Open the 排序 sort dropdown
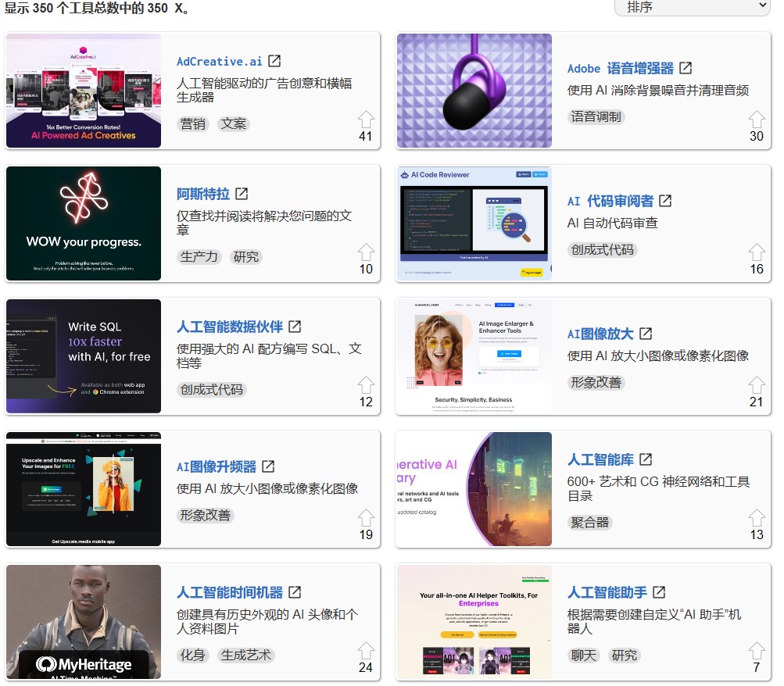Screen dimensions: 784x686 tap(692, 7)
